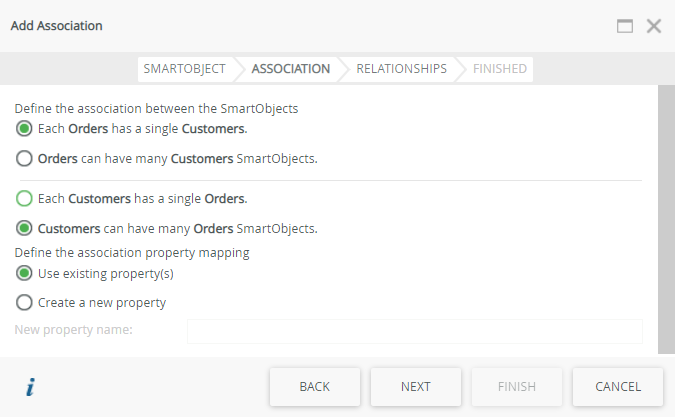Choose 'Create a new property' option

pyautogui.click(x=24, y=302)
